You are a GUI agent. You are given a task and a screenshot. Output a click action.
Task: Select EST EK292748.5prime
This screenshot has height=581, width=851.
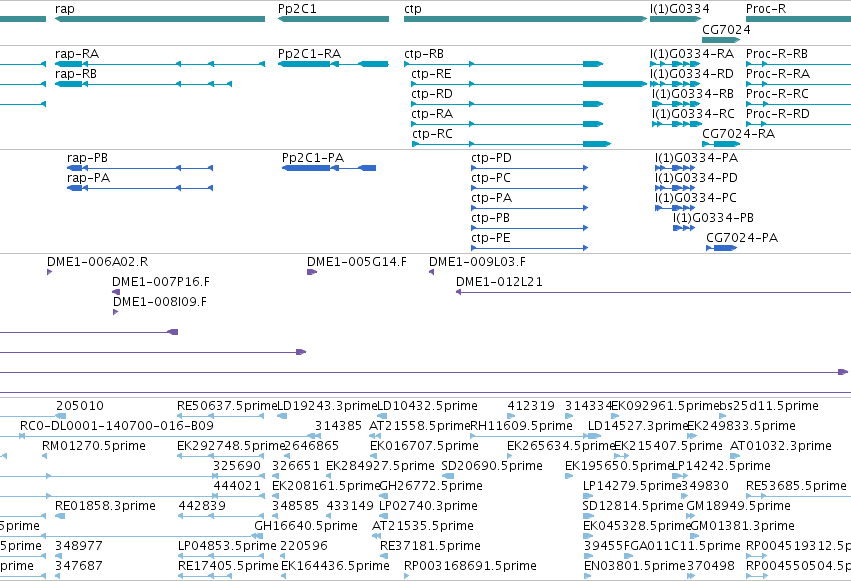pos(230,446)
